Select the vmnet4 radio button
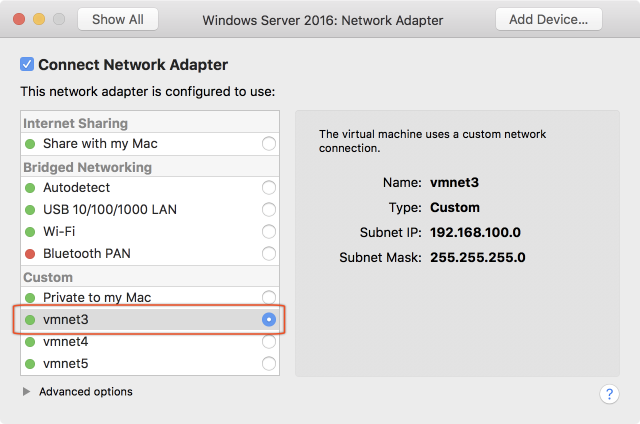The image size is (640, 424). tap(268, 342)
